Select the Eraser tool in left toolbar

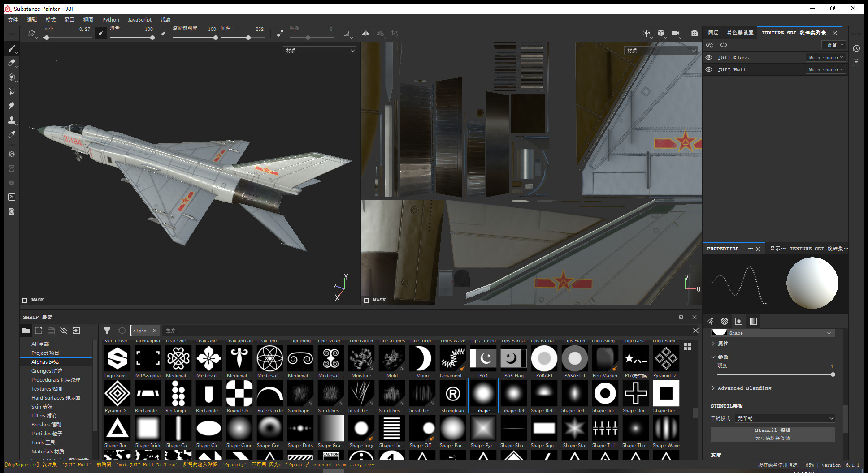click(x=12, y=63)
